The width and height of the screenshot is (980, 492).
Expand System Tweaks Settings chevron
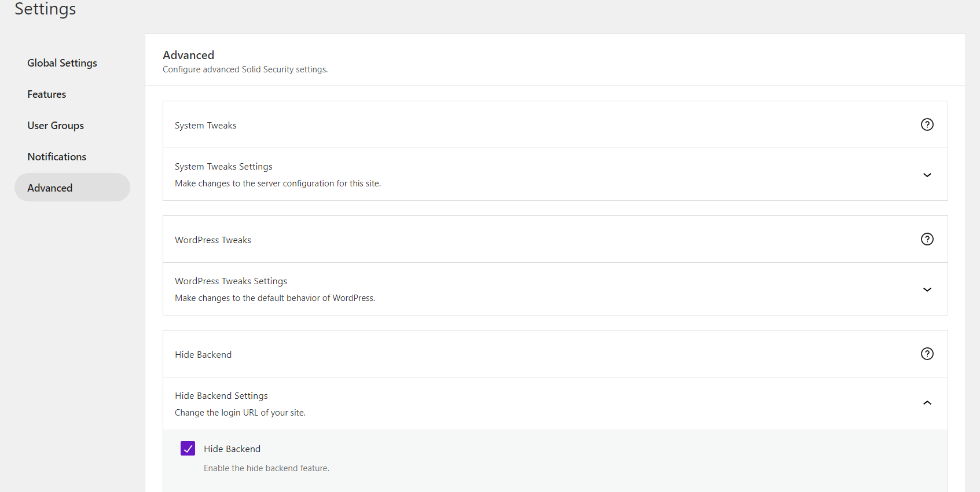tap(927, 175)
